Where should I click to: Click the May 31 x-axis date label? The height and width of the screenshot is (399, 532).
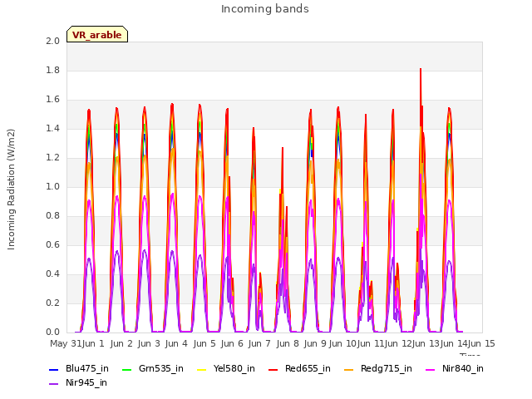click(x=66, y=343)
